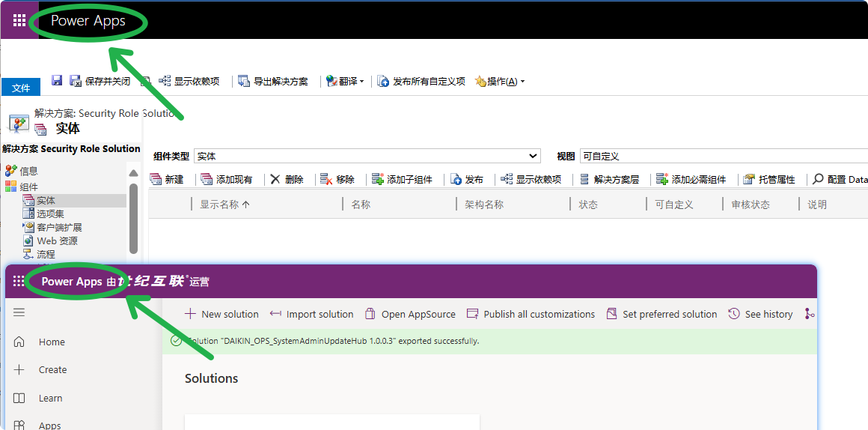Open the 翻译 dropdown menu
Image resolution: width=868 pixels, height=430 pixels.
click(345, 82)
